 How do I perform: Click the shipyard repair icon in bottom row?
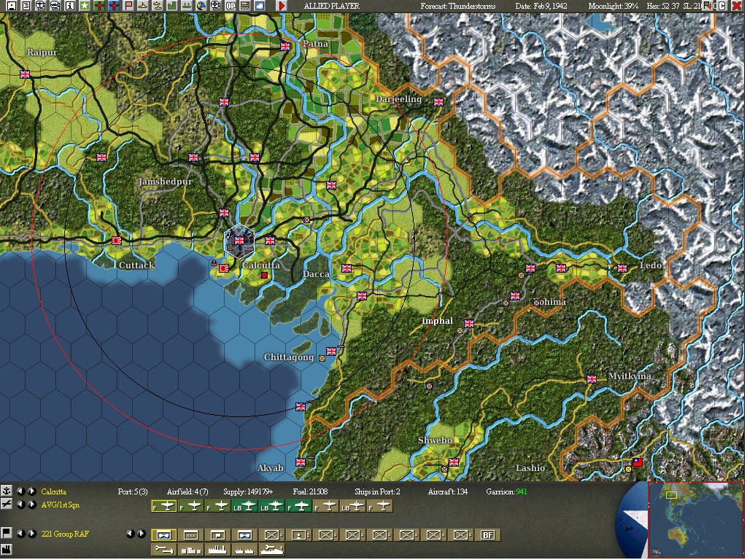271,550
